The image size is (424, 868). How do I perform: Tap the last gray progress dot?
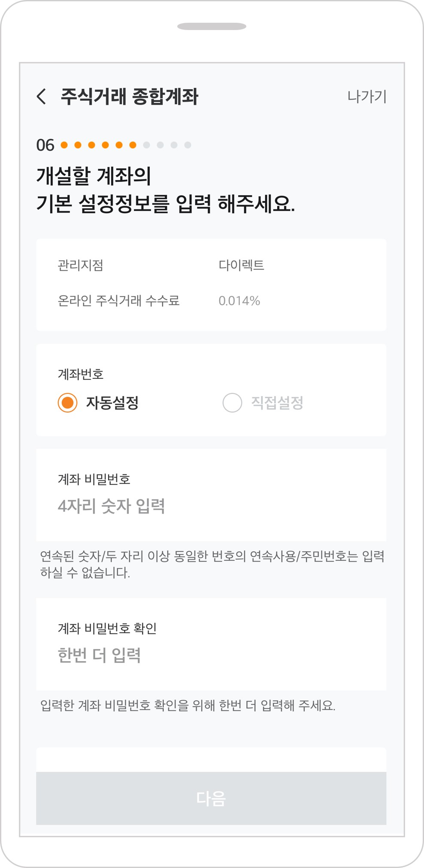(188, 145)
